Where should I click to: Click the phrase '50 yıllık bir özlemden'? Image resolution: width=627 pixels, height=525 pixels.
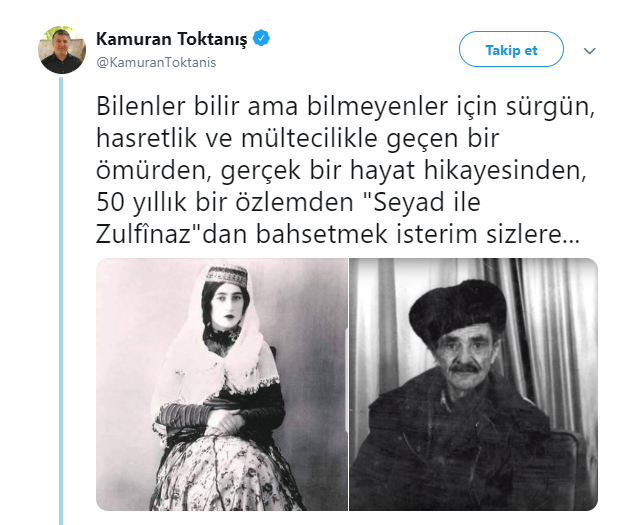click(225, 202)
